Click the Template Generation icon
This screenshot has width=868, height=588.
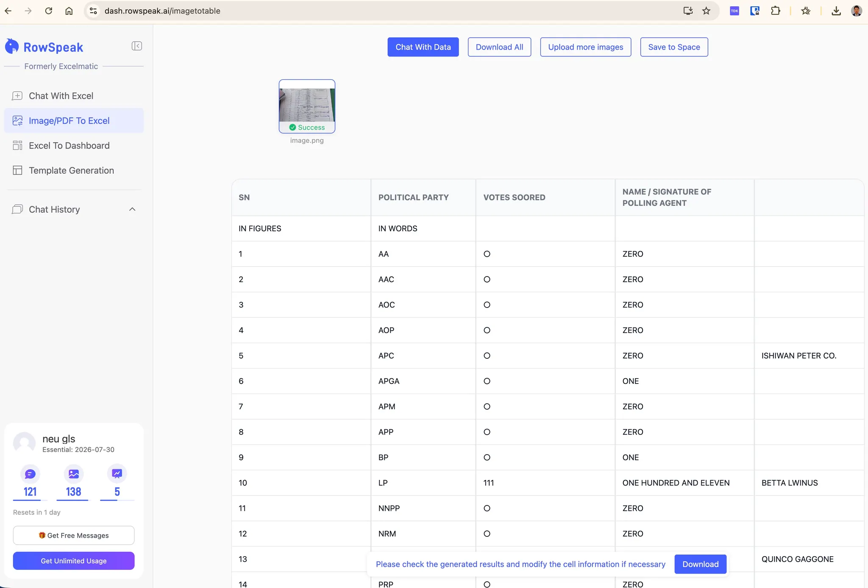tap(17, 170)
